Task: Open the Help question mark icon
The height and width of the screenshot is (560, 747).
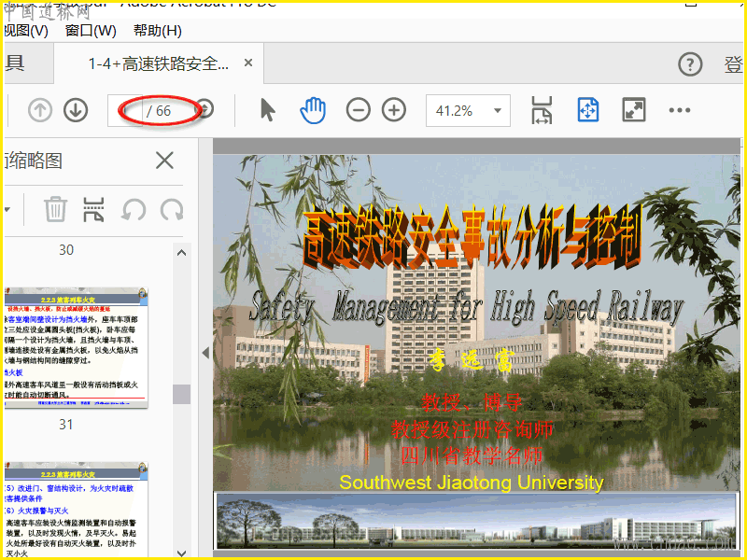Action: (690, 63)
